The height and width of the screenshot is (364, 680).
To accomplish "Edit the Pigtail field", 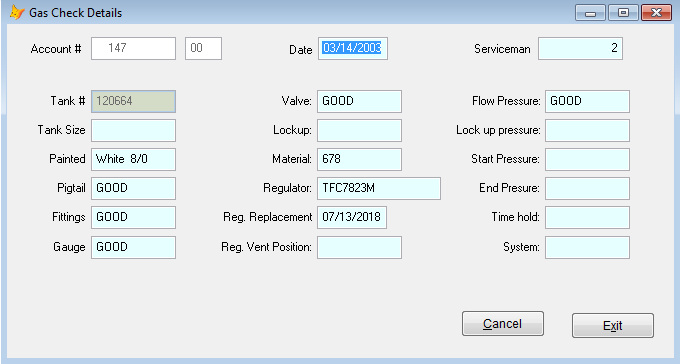I will pos(133,188).
